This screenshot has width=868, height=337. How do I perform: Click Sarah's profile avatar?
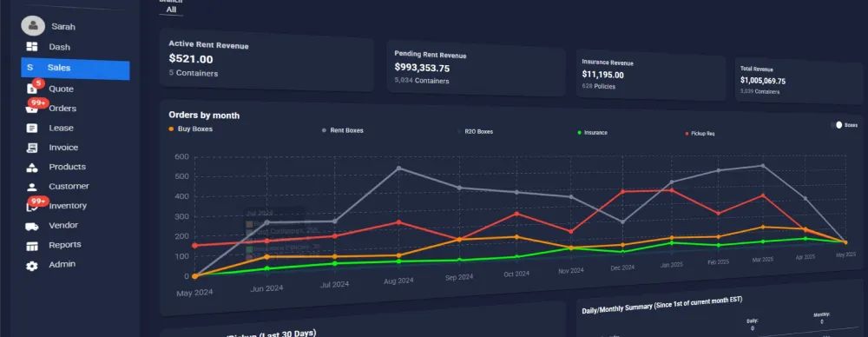[33, 26]
